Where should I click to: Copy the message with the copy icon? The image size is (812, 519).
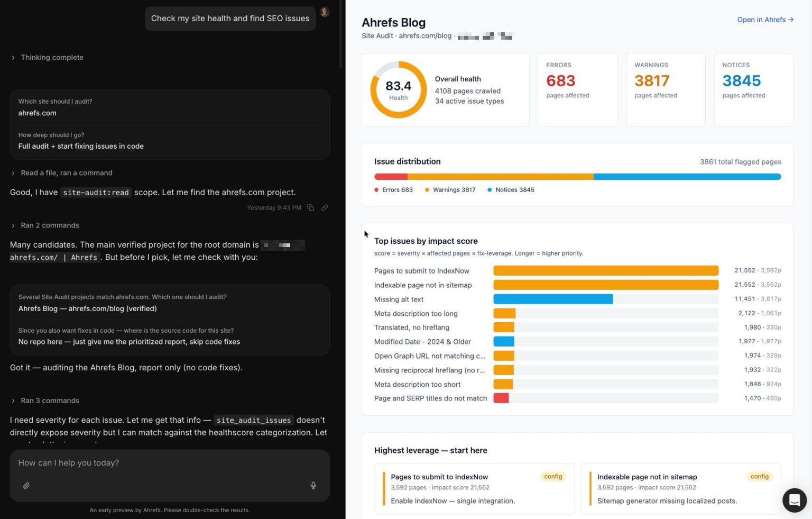310,208
